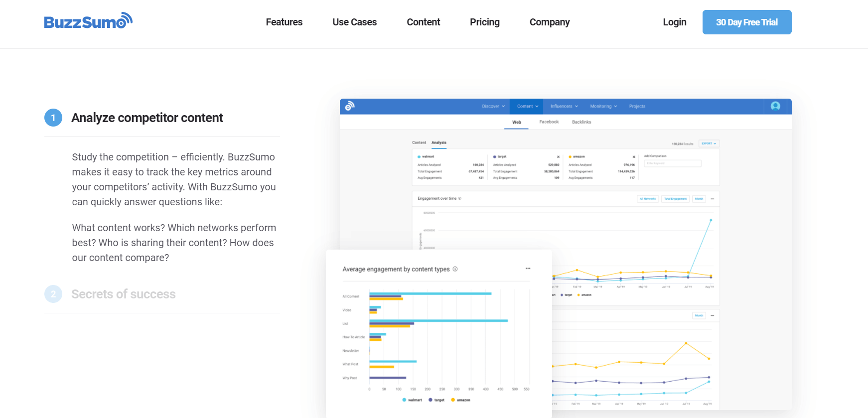The image size is (868, 418).
Task: Expand the Secrets of success step
Action: (x=123, y=294)
